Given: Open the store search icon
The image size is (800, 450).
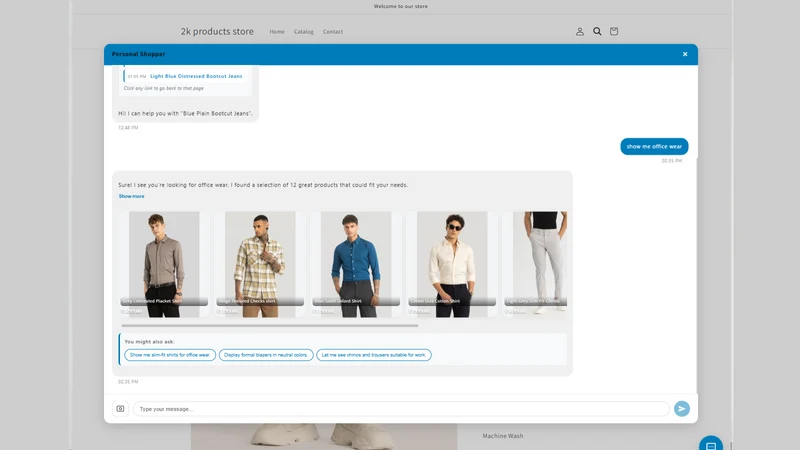Looking at the screenshot, I should [x=597, y=32].
